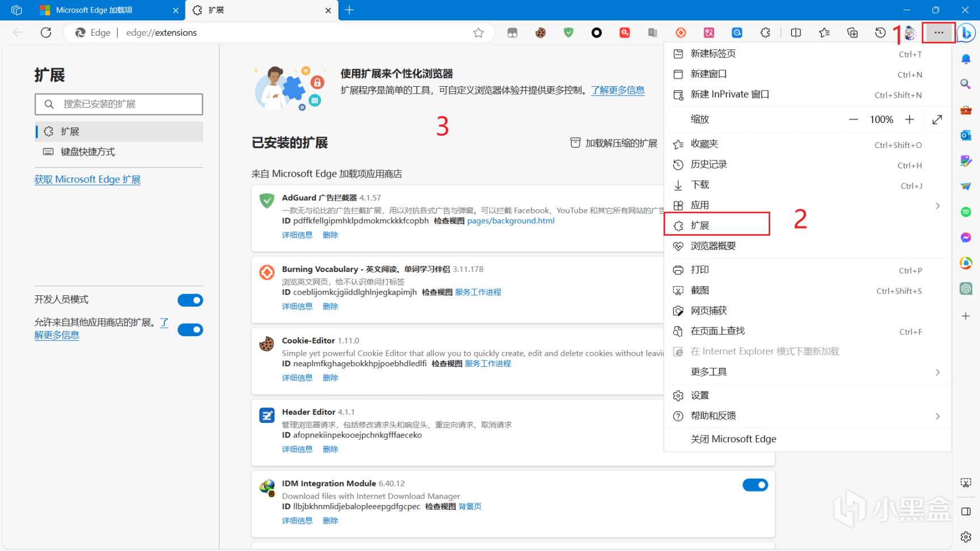Select 网页捕获 menu entry
This screenshot has height=551, width=980.
click(807, 311)
